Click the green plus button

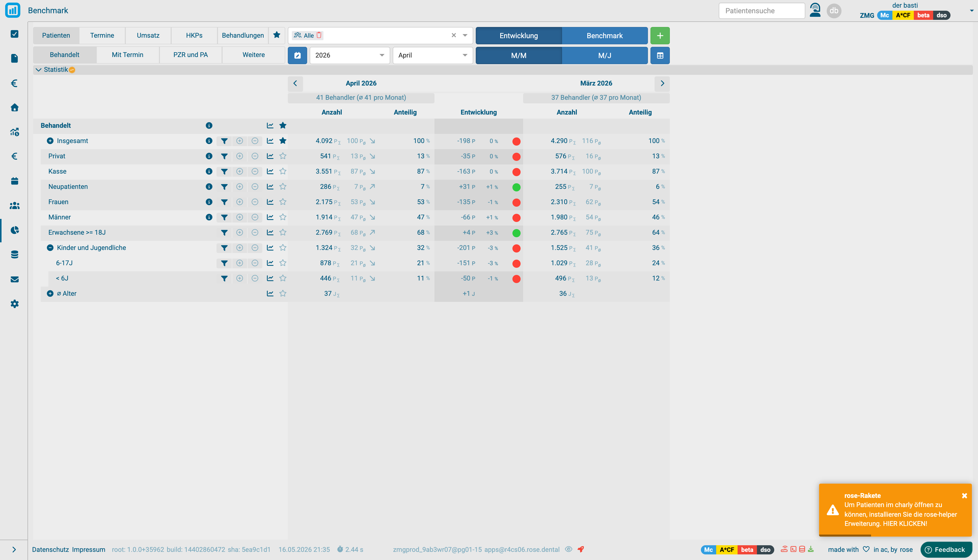pos(660,35)
